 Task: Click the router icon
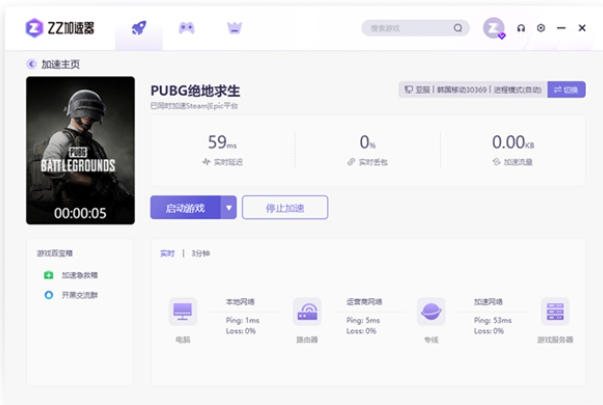307,312
